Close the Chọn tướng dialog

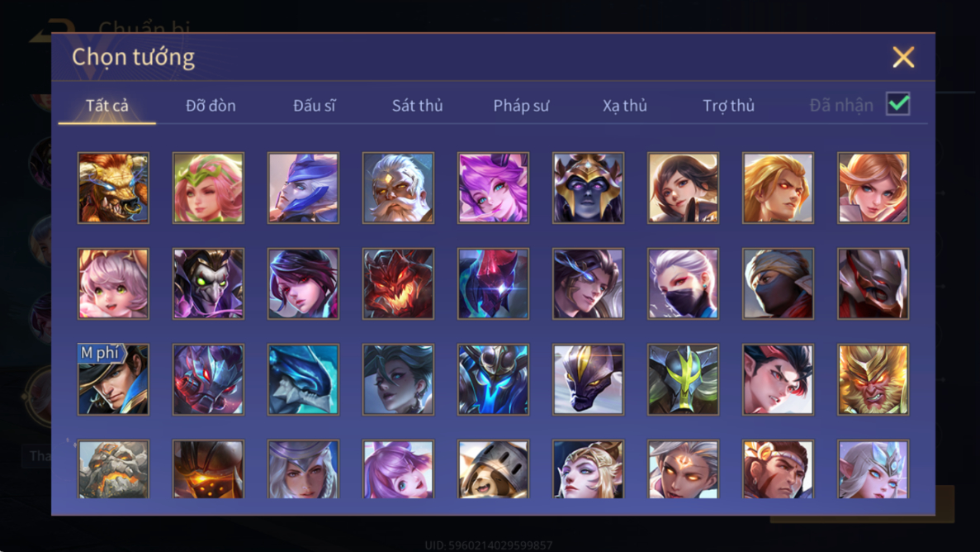pos(903,57)
